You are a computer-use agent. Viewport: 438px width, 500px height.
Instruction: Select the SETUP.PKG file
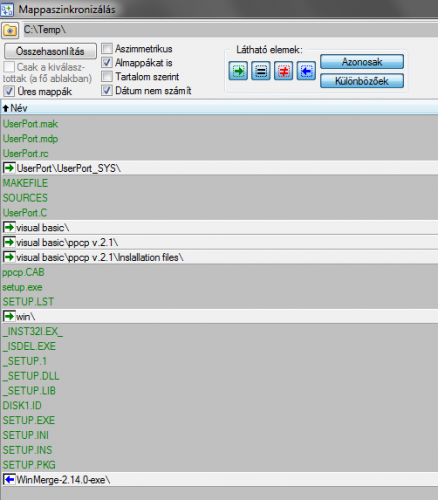click(29, 465)
